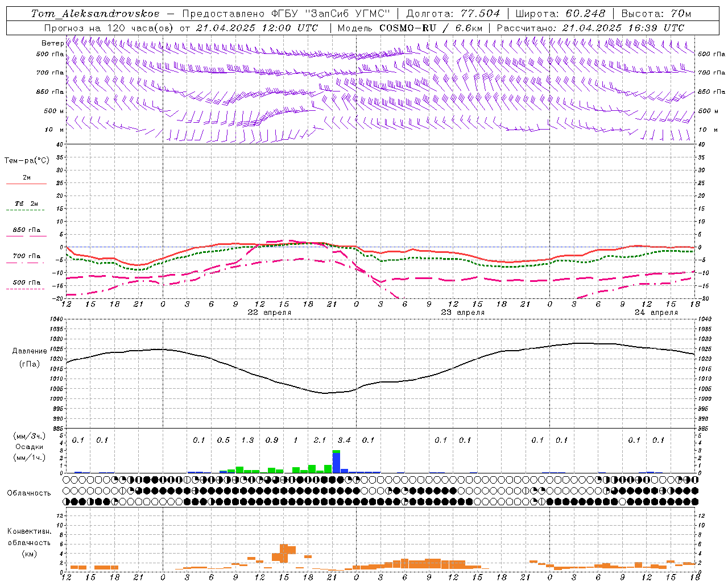The width and height of the screenshot is (728, 582).
Task: Click the Тем-ра(°C) axis title
Action: (x=27, y=160)
